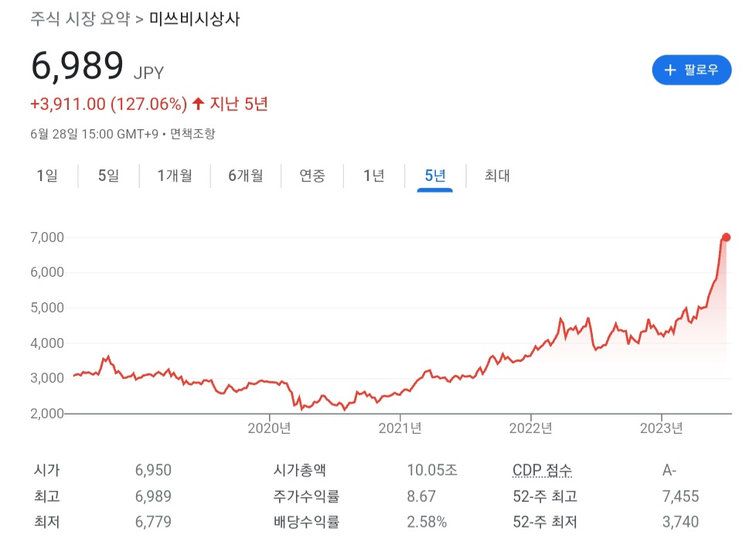Click the CDP 점수 label
756x546 pixels.
tap(542, 469)
